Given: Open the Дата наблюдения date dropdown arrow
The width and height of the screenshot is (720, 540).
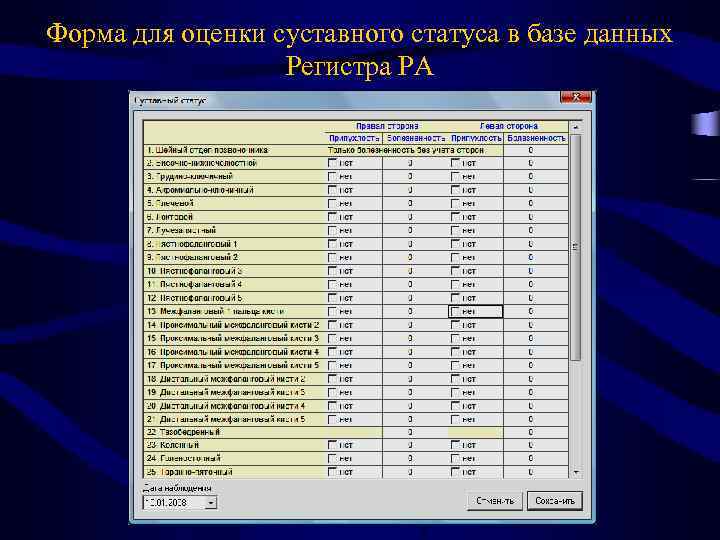Looking at the screenshot, I should (211, 503).
